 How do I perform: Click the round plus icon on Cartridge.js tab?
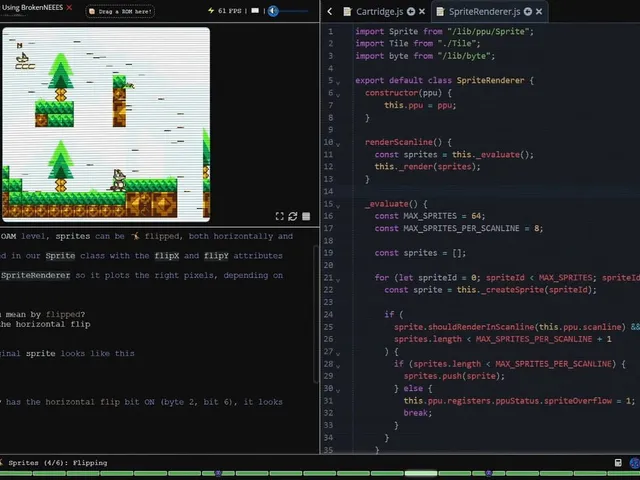(411, 11)
